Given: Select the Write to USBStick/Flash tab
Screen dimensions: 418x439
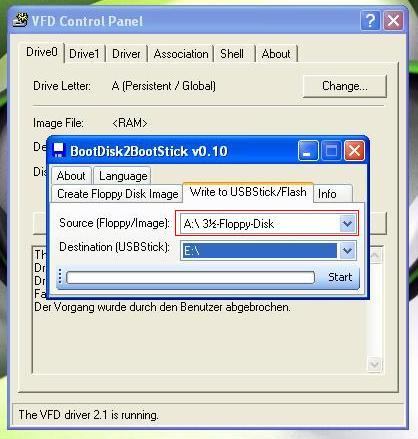Looking at the screenshot, I should [248, 192].
